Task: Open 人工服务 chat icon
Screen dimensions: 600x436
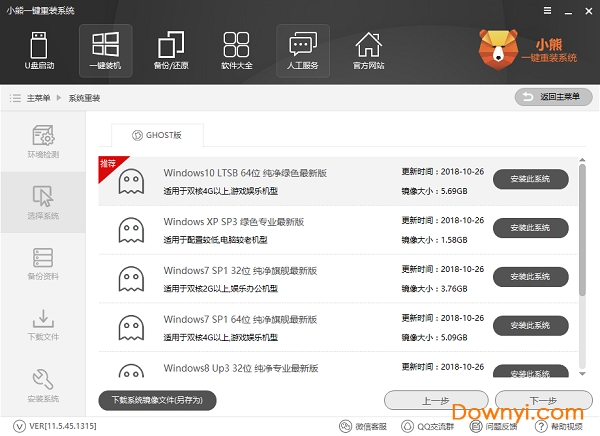Action: point(303,51)
